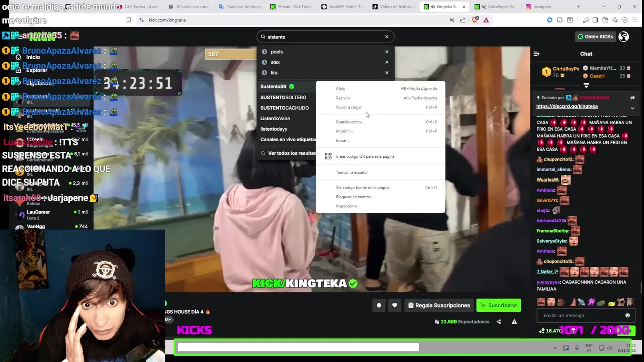Open the Brave Wallet icon

click(x=605, y=20)
